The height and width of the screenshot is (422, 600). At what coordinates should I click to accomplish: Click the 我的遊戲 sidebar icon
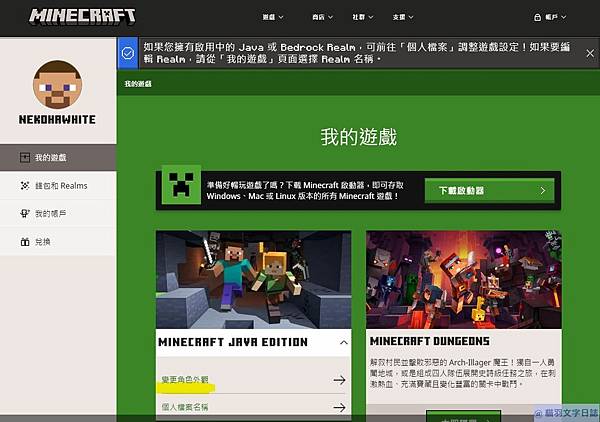point(25,158)
